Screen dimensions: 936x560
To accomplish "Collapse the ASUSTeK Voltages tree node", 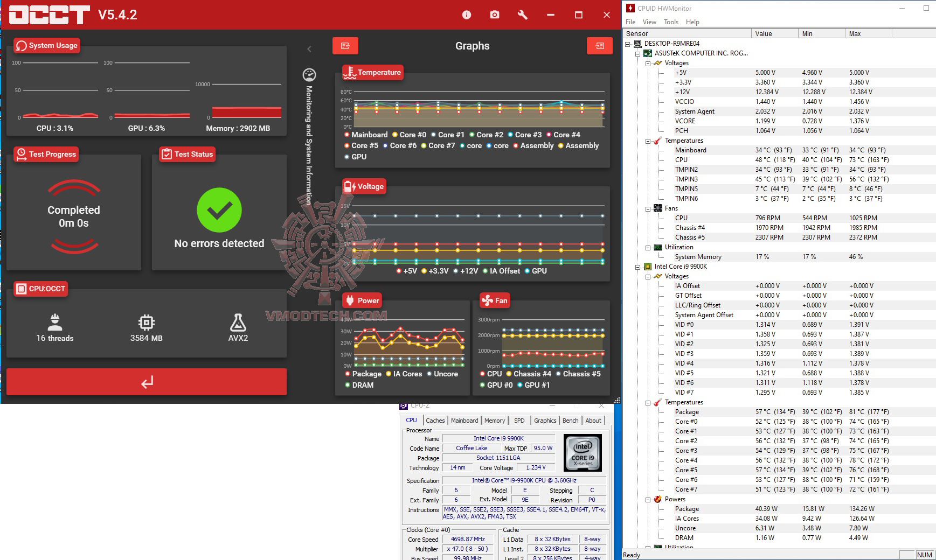I will pos(648,63).
